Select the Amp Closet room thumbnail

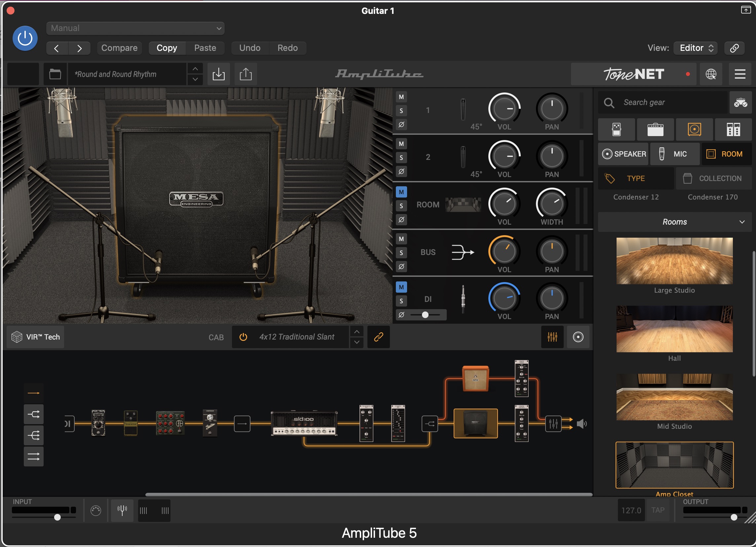674,465
